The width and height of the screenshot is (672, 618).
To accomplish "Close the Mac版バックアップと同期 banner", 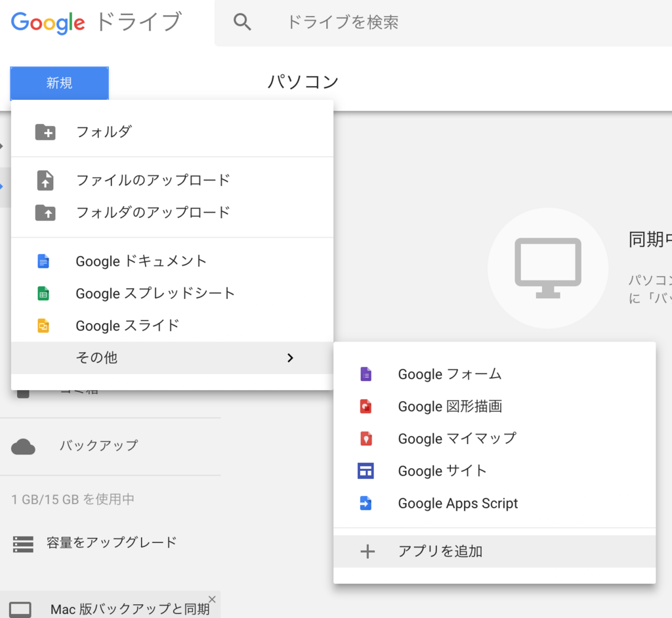I will [x=212, y=599].
